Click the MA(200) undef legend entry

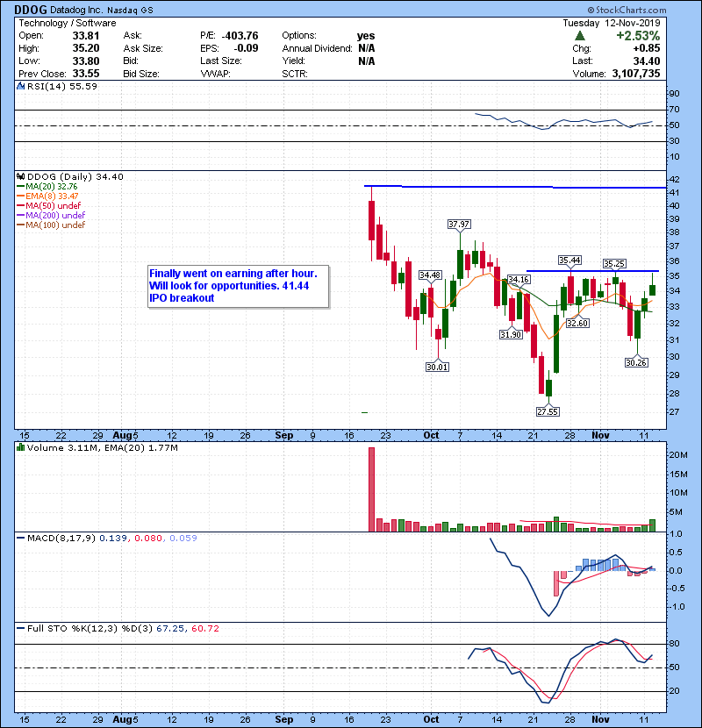[x=51, y=216]
